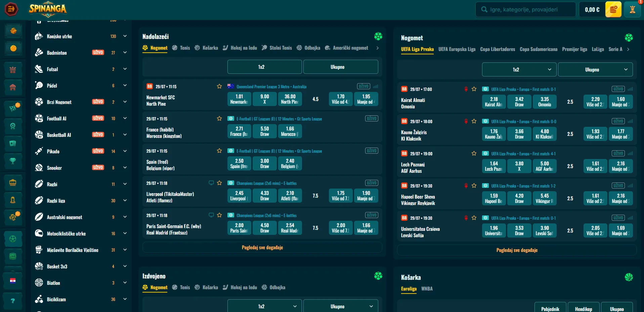Switch to the Tenis tab in Nadolazeći
644x312 pixels.
tap(181, 48)
